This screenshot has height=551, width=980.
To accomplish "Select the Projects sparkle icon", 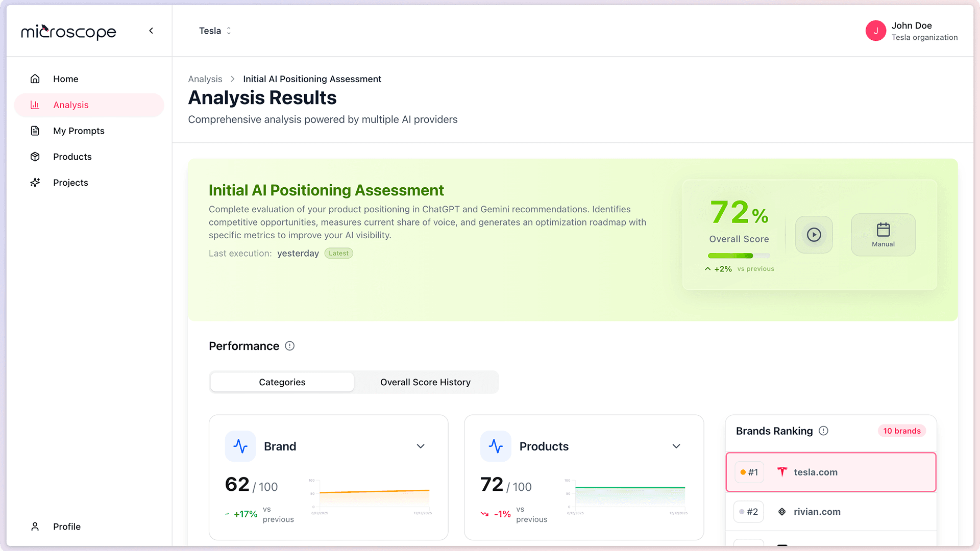I will tap(35, 182).
